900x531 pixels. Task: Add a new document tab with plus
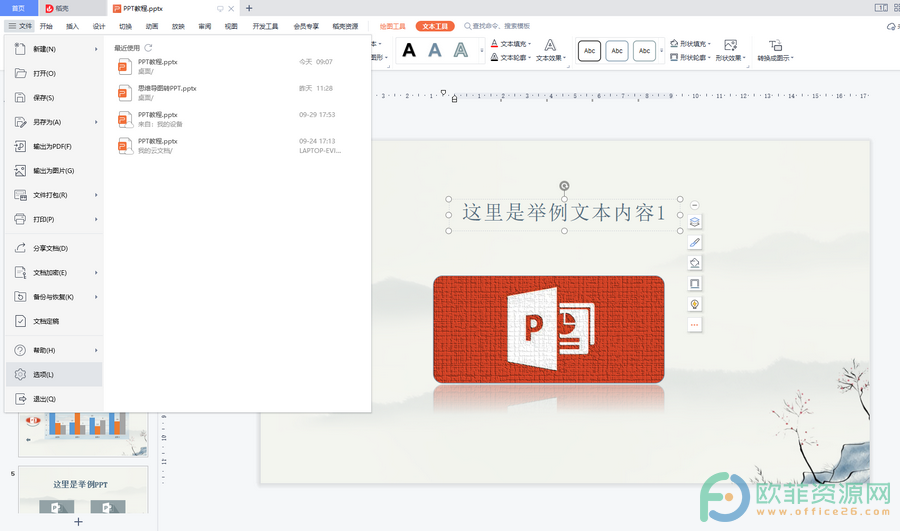249,8
